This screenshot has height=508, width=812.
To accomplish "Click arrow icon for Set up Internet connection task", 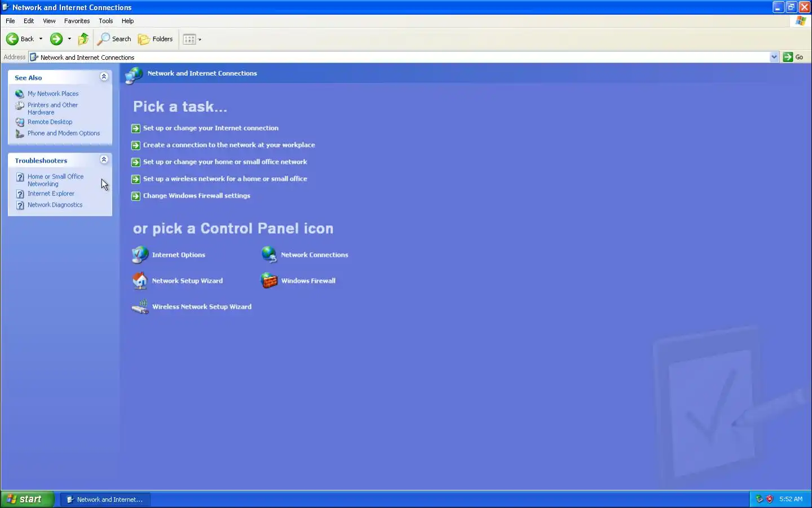I will click(x=135, y=128).
